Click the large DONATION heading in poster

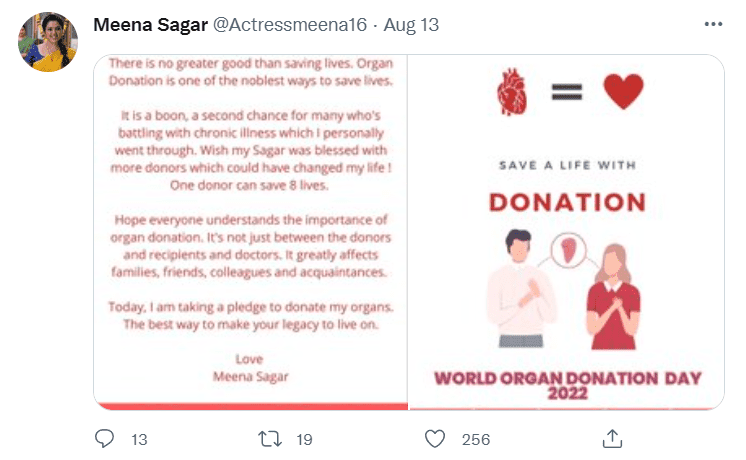[x=567, y=202]
